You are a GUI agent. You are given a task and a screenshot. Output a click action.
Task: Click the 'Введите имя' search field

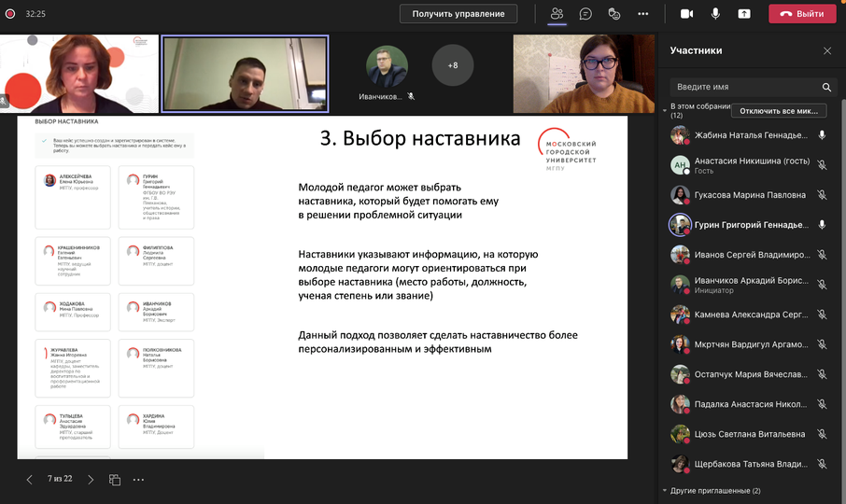(x=742, y=87)
